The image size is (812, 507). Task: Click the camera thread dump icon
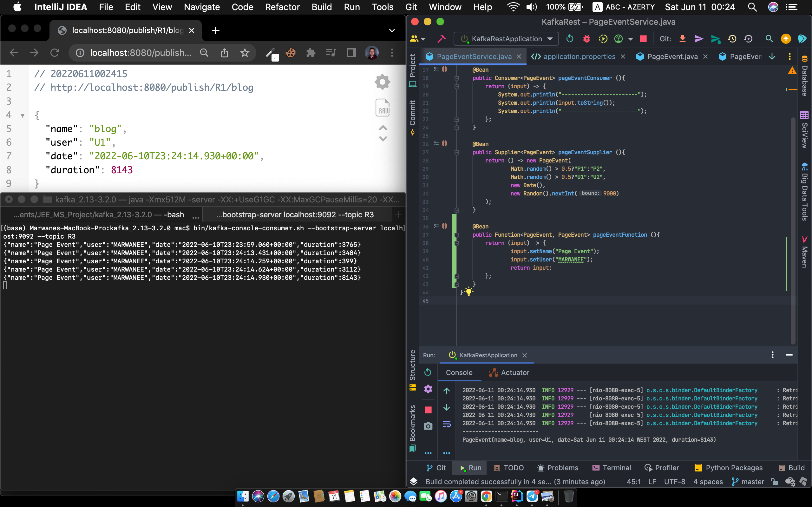[428, 426]
